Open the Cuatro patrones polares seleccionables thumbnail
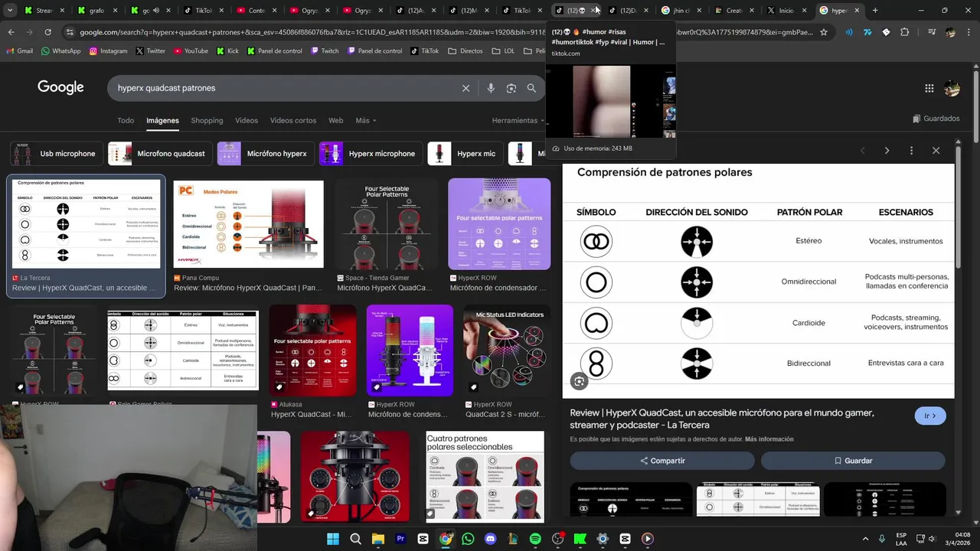980x551 pixels. tap(485, 477)
